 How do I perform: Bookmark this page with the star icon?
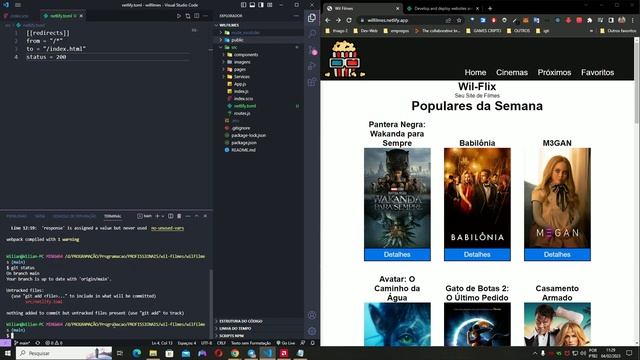pyautogui.click(x=459, y=20)
